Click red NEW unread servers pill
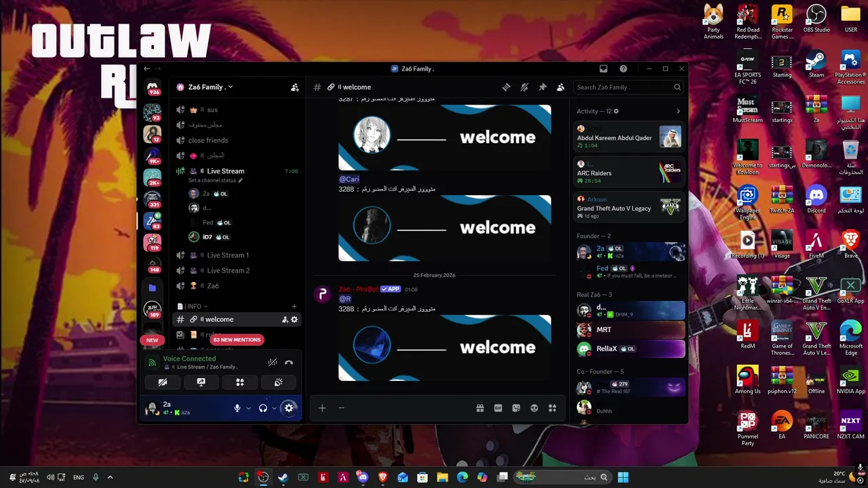 153,340
